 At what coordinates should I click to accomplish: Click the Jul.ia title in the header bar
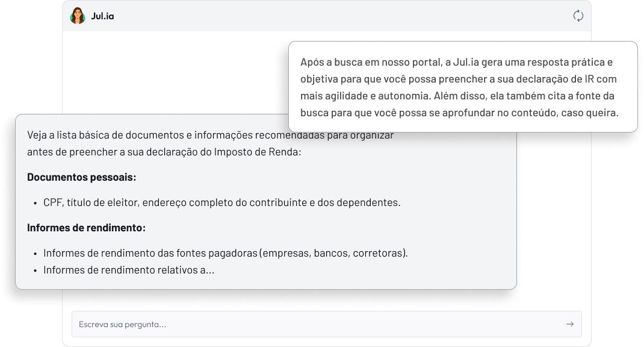coord(102,17)
